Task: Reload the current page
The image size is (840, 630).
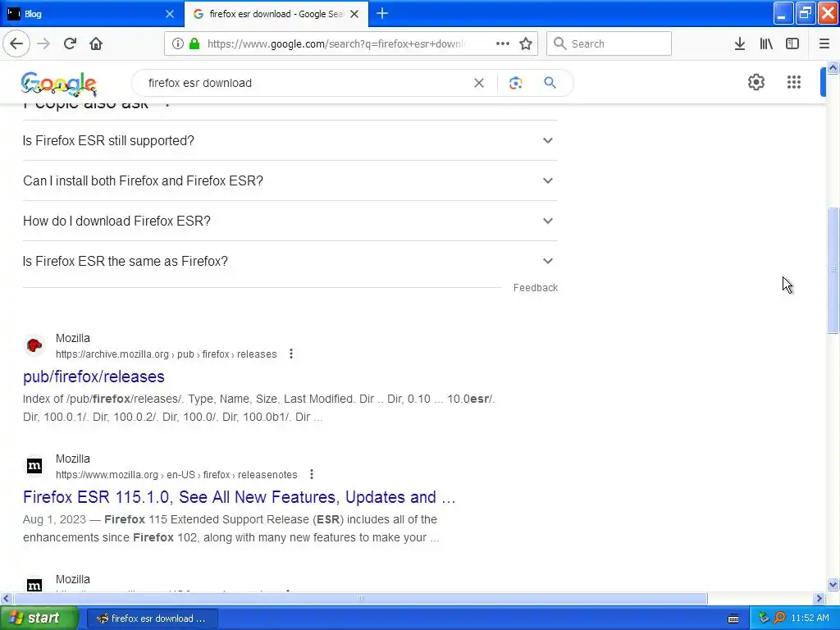Action: click(70, 43)
